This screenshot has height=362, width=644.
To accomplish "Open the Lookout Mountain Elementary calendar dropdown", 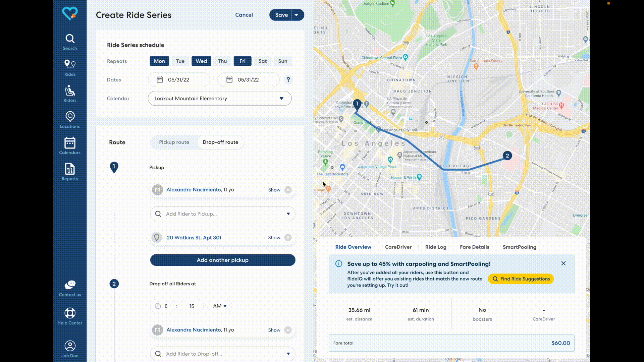I will 220,99.
